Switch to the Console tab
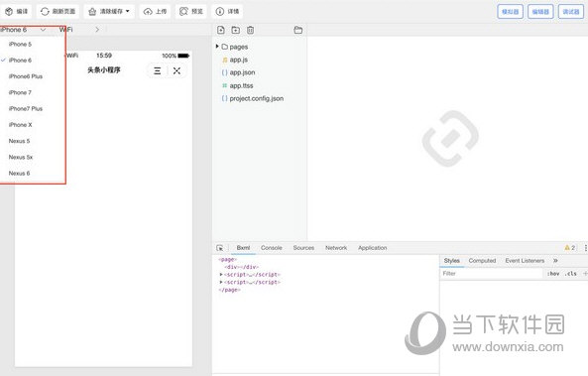 click(x=272, y=248)
